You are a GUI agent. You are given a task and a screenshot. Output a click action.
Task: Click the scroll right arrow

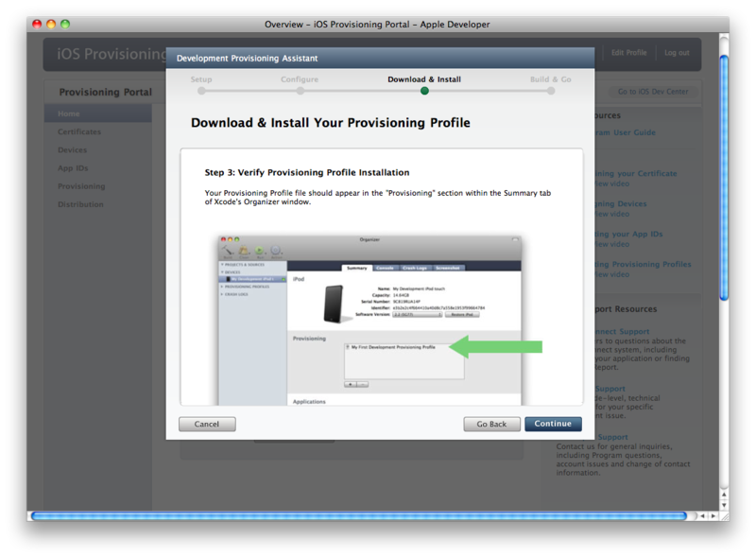click(713, 516)
